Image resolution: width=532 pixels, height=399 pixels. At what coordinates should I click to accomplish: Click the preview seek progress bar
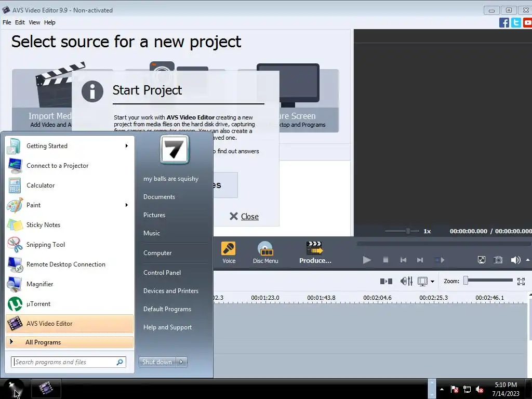tap(444, 244)
